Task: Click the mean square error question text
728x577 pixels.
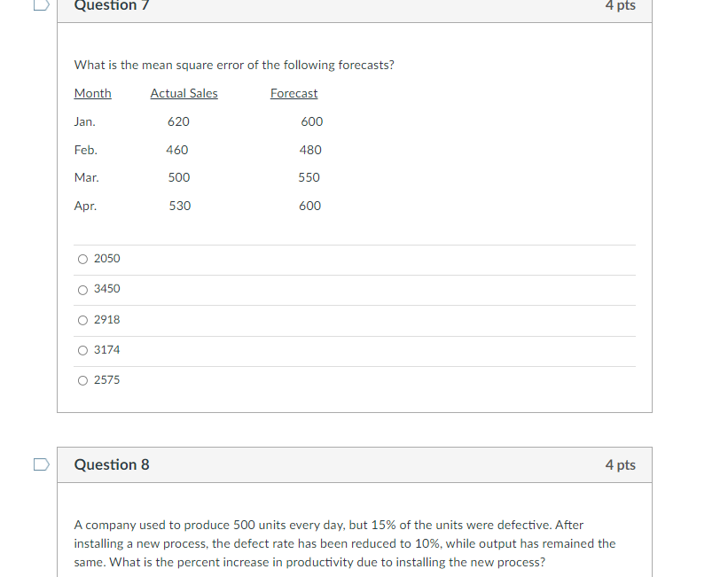Action: (234, 65)
